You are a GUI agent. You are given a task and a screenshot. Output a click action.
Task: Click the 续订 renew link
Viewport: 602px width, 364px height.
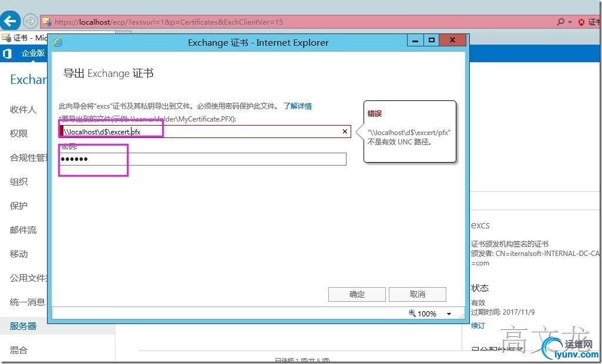click(478, 326)
